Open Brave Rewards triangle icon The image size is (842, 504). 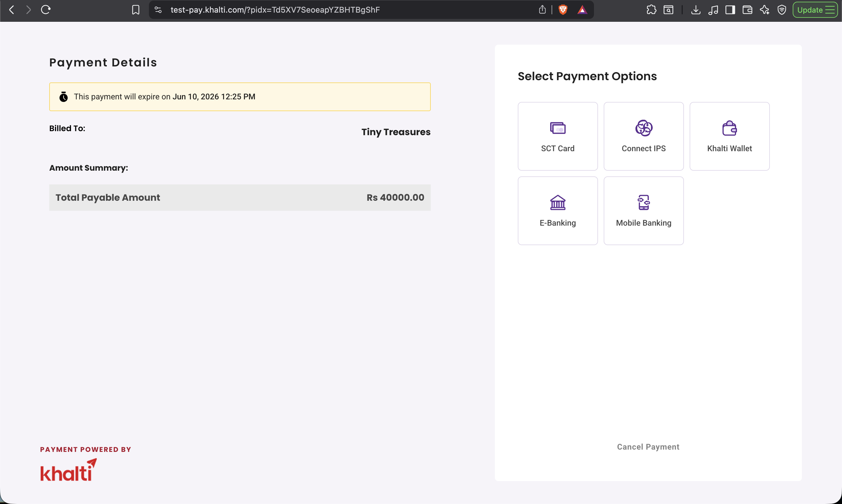[x=582, y=10]
